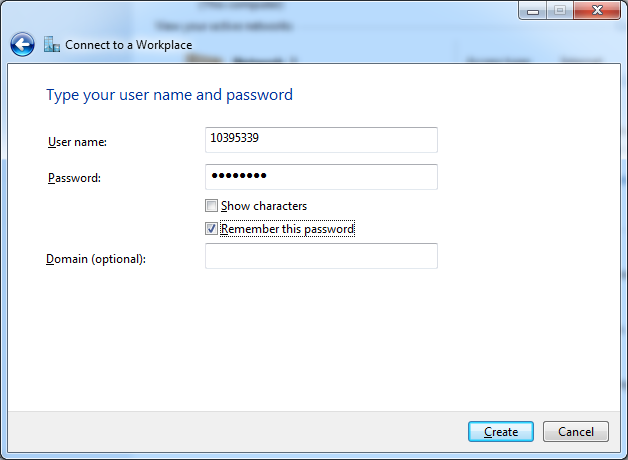Click the "Connect to a Workplace" title text
Screen dimensions: 628x460
(x=129, y=45)
